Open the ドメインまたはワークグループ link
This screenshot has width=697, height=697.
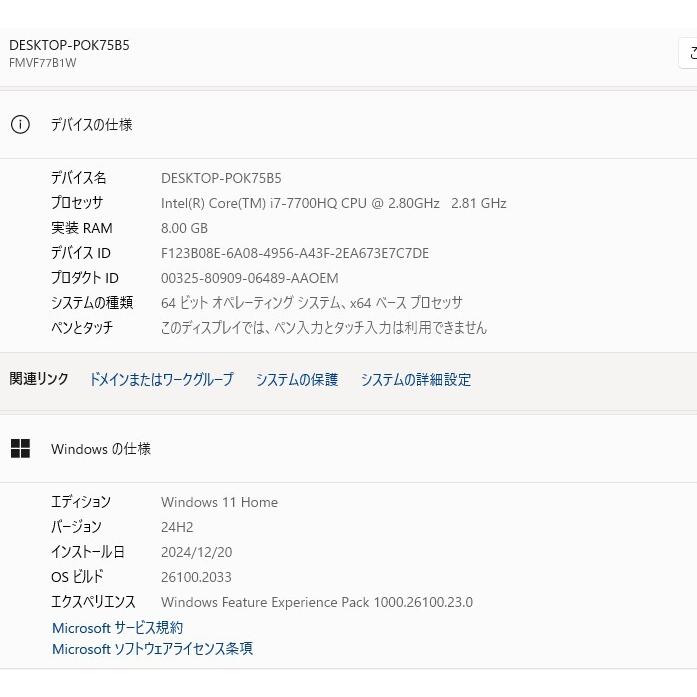(161, 380)
